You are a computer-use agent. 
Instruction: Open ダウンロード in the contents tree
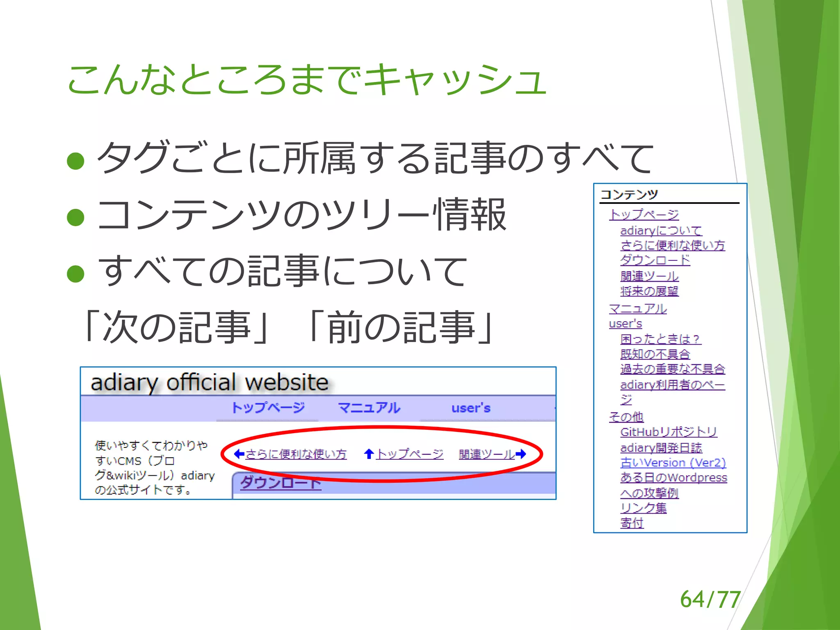tap(655, 260)
